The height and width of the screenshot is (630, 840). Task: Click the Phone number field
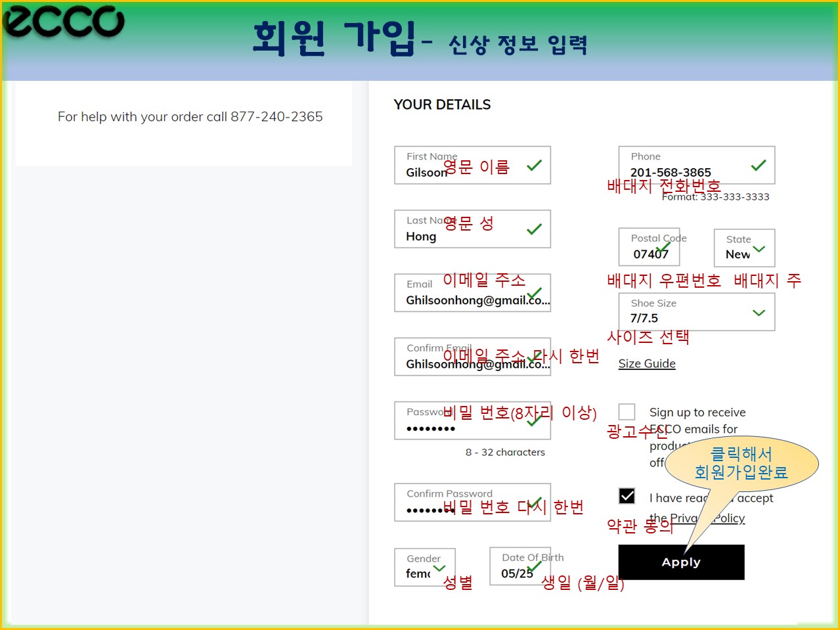point(697,165)
